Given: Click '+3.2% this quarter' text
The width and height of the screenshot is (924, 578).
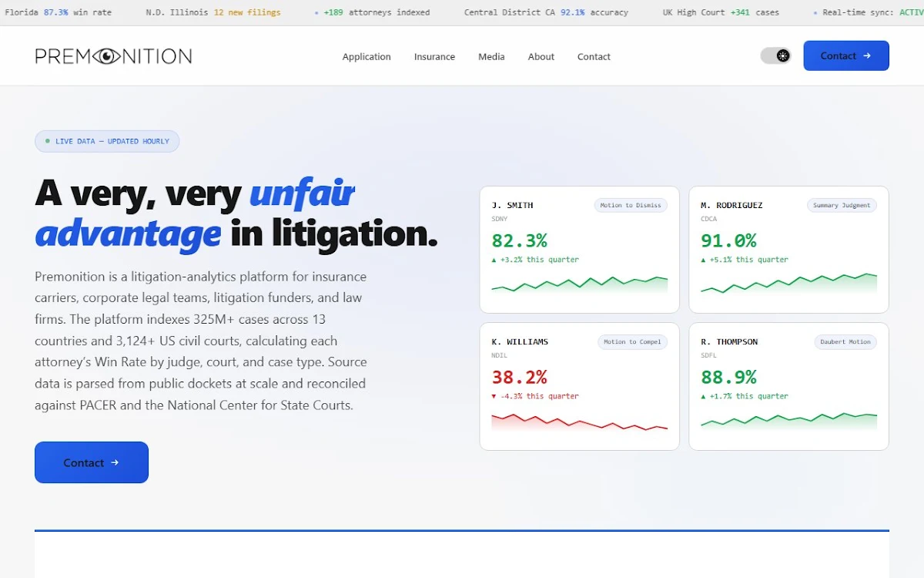Looking at the screenshot, I should (535, 260).
